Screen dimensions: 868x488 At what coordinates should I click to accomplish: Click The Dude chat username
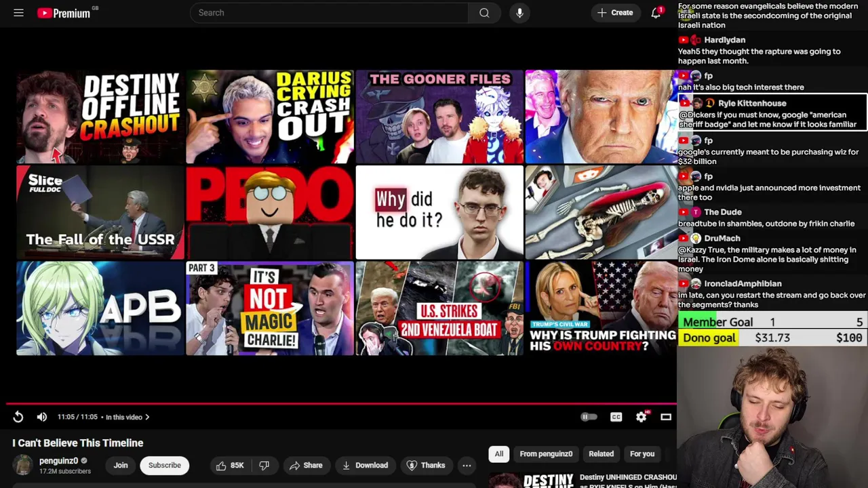point(722,212)
